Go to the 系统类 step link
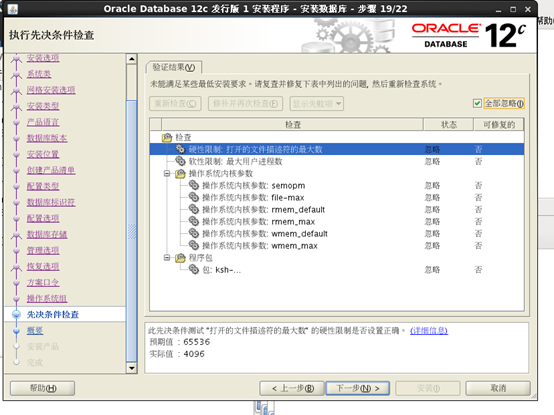 point(39,73)
